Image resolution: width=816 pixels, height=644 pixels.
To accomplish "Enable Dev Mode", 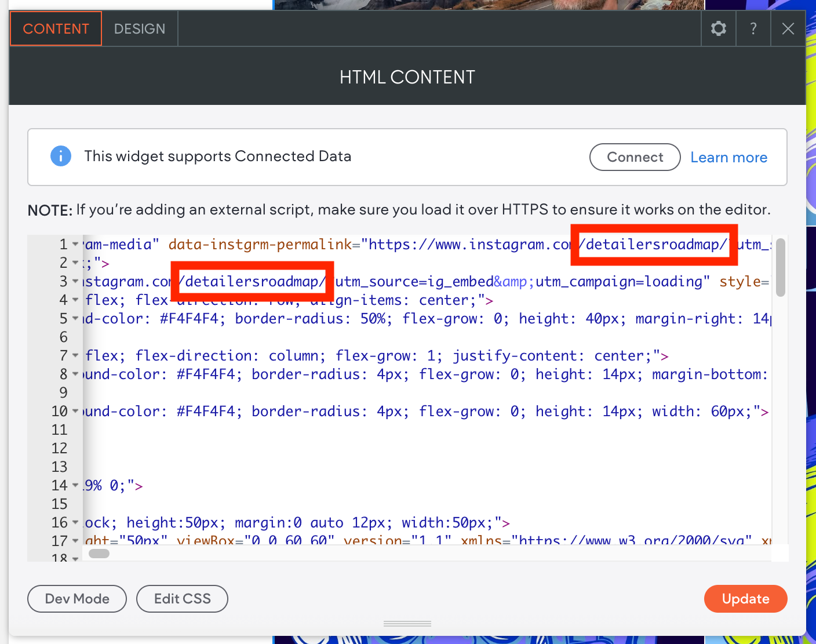I will point(76,599).
